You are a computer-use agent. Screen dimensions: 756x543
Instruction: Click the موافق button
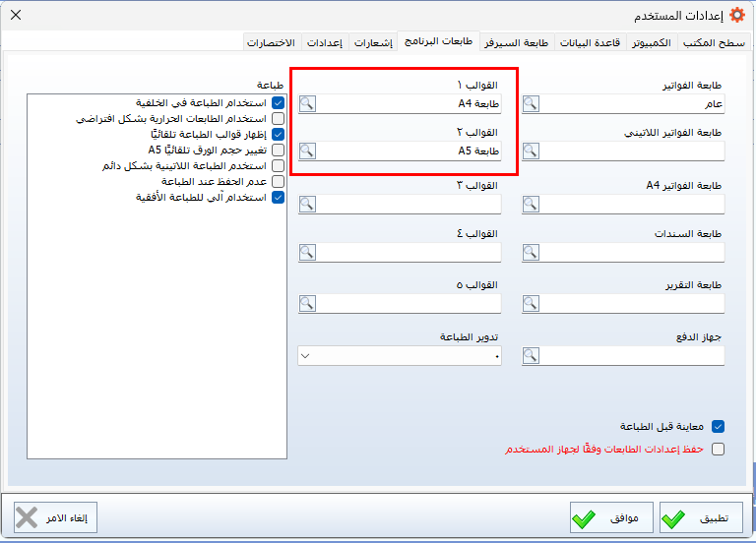pos(610,517)
